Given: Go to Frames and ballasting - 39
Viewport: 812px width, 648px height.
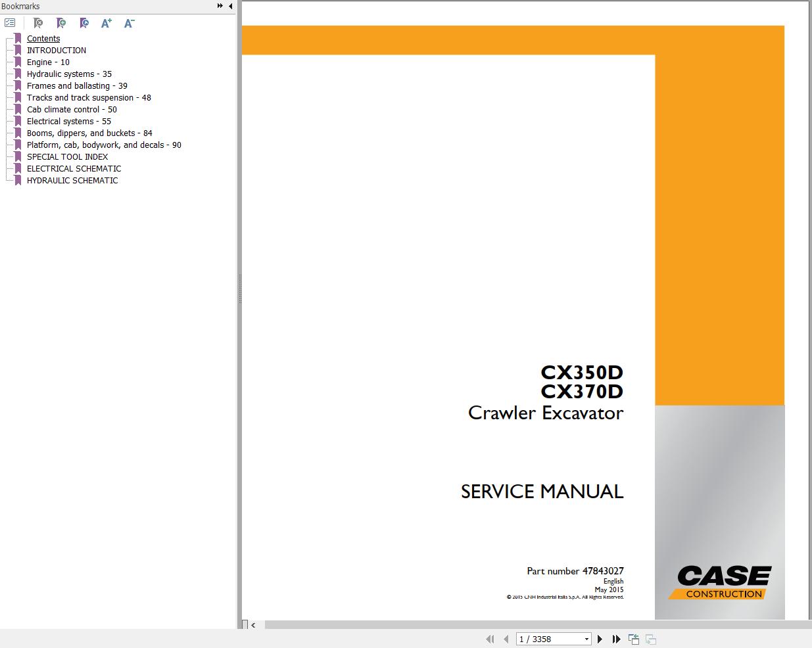Looking at the screenshot, I should 77,86.
